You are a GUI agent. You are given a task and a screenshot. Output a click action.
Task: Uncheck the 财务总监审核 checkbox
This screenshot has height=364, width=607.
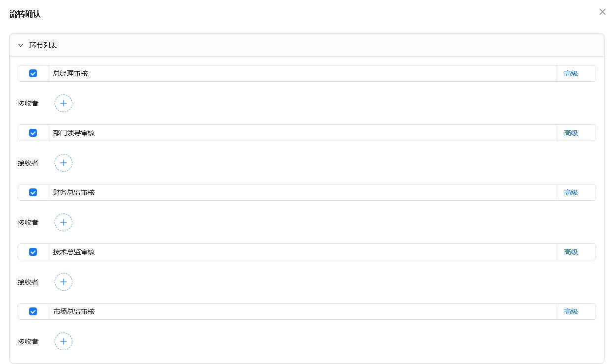tap(33, 192)
